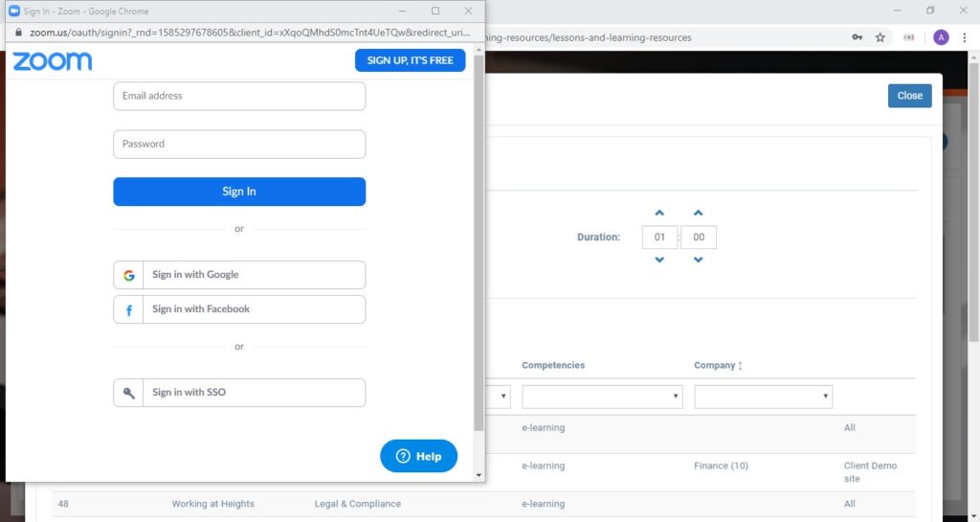Click the Zoom popup vertical scrollbar thumb
The height and width of the screenshot is (522, 980).
click(479, 242)
